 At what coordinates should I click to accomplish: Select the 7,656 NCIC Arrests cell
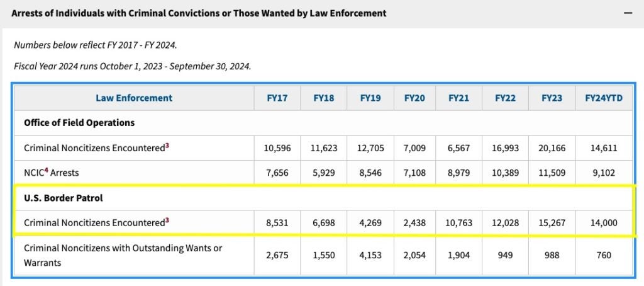click(277, 172)
